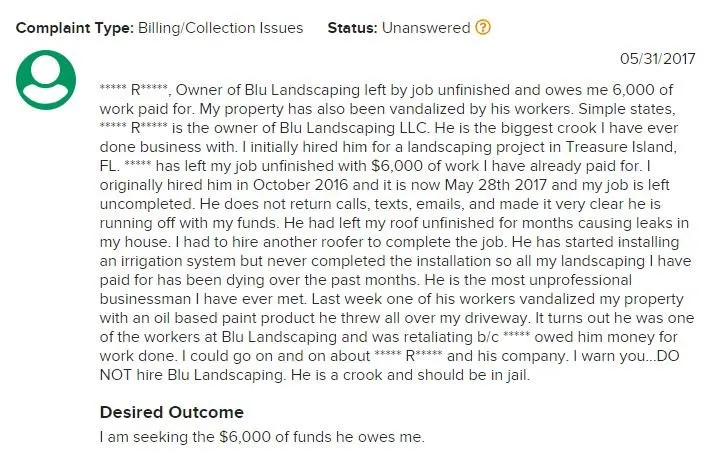Click the "Status:" label
The width and height of the screenshot is (710, 462).
(352, 28)
